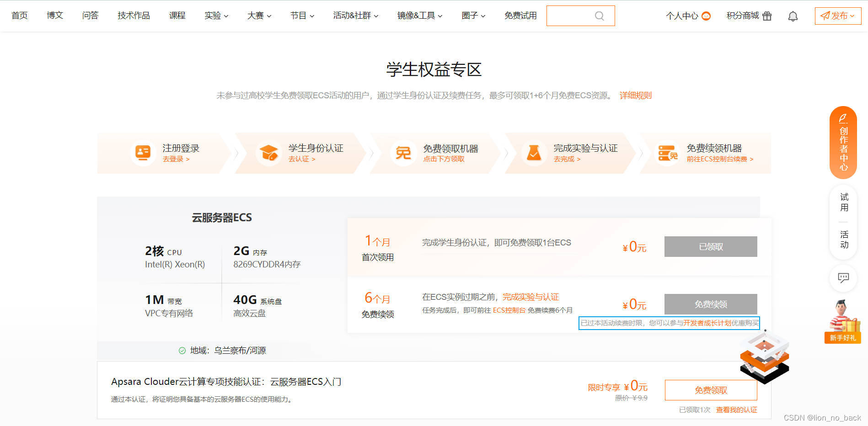Click the gift icon beside 积分商城
Screen dimensions: 868x426
pos(767,16)
